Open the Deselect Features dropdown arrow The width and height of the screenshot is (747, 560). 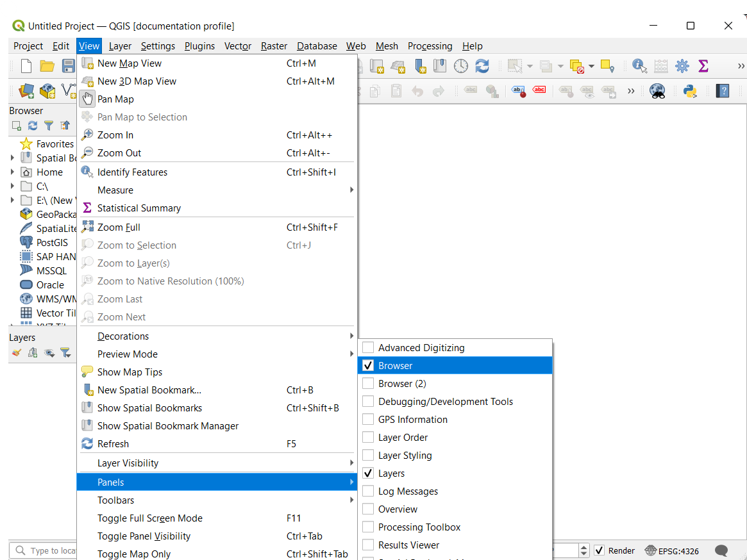[591, 66]
